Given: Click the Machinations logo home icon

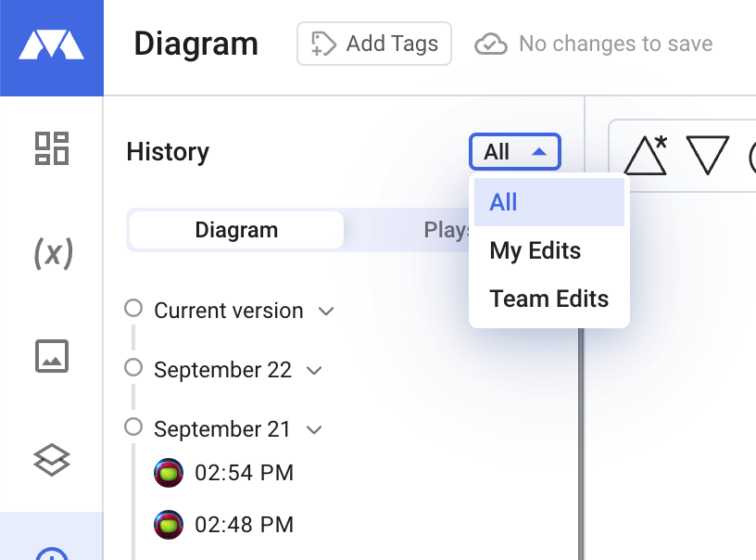Looking at the screenshot, I should point(52,45).
